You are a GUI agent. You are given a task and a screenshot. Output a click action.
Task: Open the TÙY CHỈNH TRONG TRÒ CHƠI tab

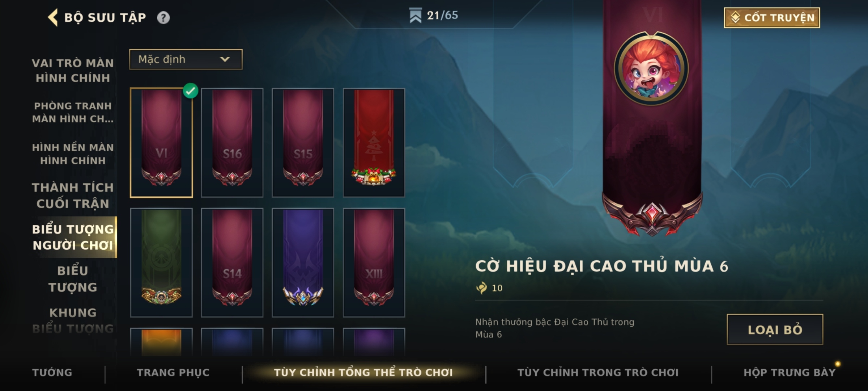coord(598,373)
